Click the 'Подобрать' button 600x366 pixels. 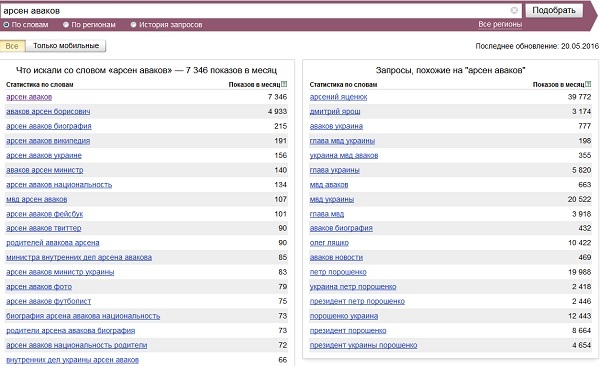click(x=554, y=10)
